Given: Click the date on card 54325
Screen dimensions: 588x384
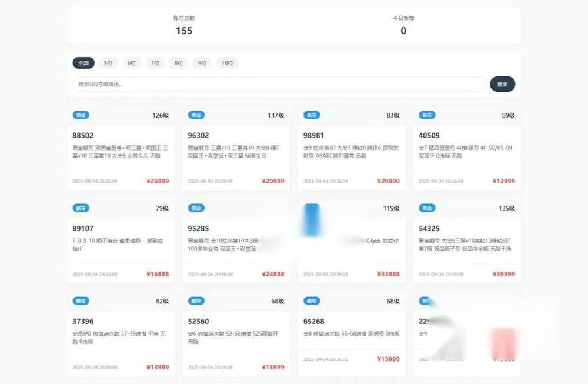Looking at the screenshot, I should coord(441,274).
